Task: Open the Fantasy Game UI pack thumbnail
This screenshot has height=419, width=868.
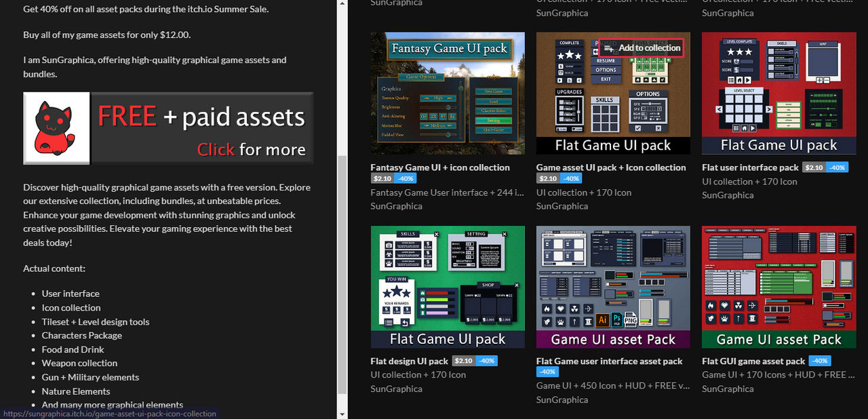Action: pyautogui.click(x=448, y=93)
